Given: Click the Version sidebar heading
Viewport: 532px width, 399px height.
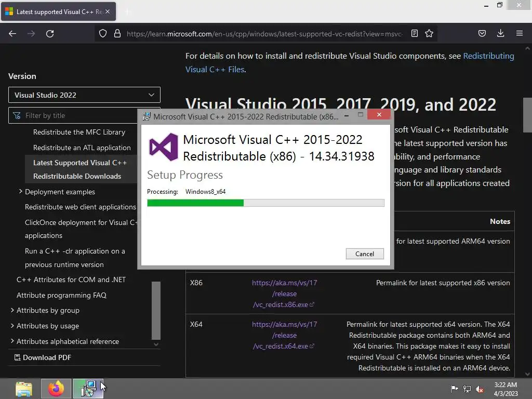Looking at the screenshot, I should (22, 76).
